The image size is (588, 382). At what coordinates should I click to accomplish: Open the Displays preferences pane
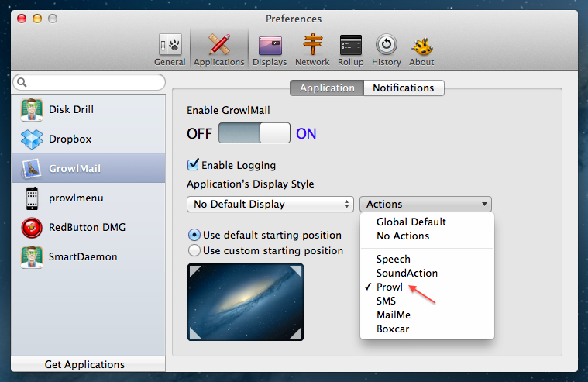tap(270, 50)
